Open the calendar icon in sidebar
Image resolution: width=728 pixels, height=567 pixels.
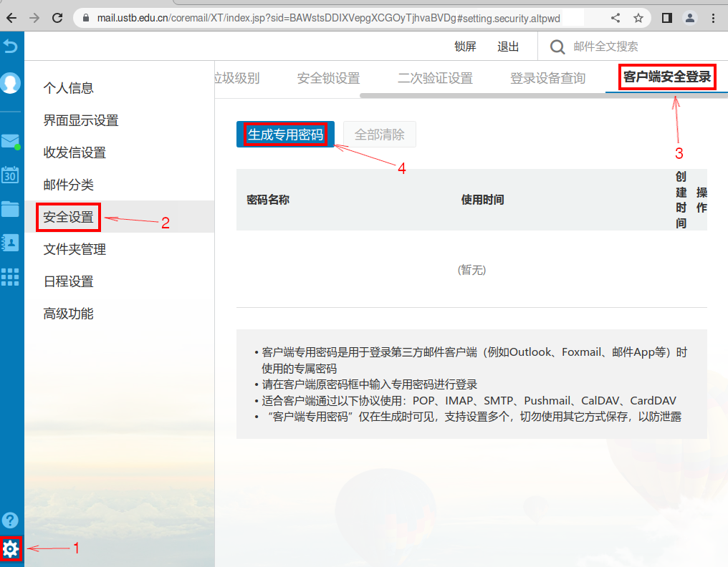tap(10, 174)
